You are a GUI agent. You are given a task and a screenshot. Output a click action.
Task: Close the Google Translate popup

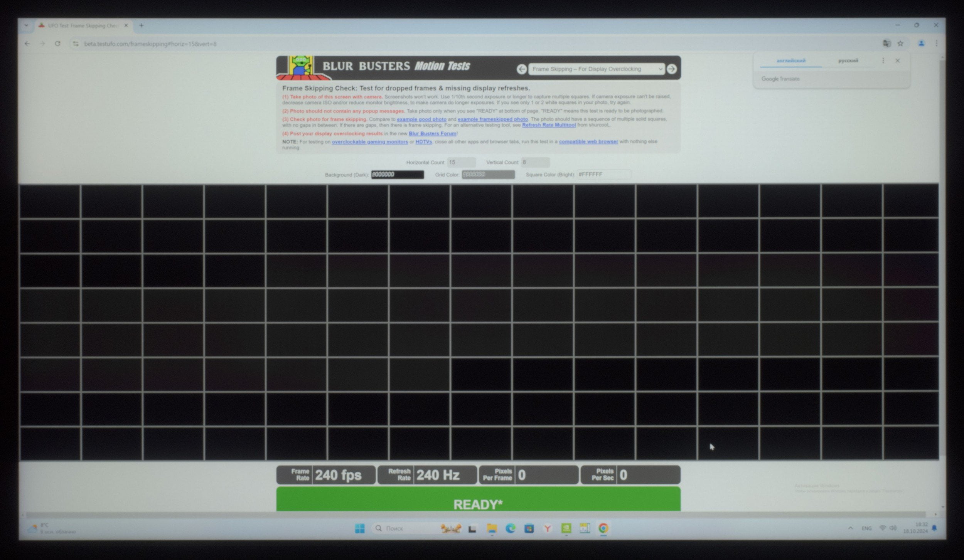coord(897,61)
